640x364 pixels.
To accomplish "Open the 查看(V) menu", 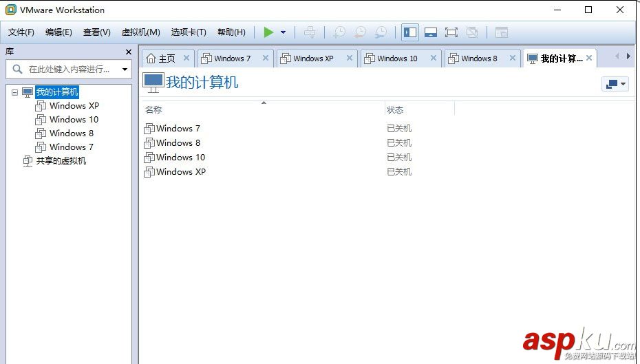I will pos(97,32).
